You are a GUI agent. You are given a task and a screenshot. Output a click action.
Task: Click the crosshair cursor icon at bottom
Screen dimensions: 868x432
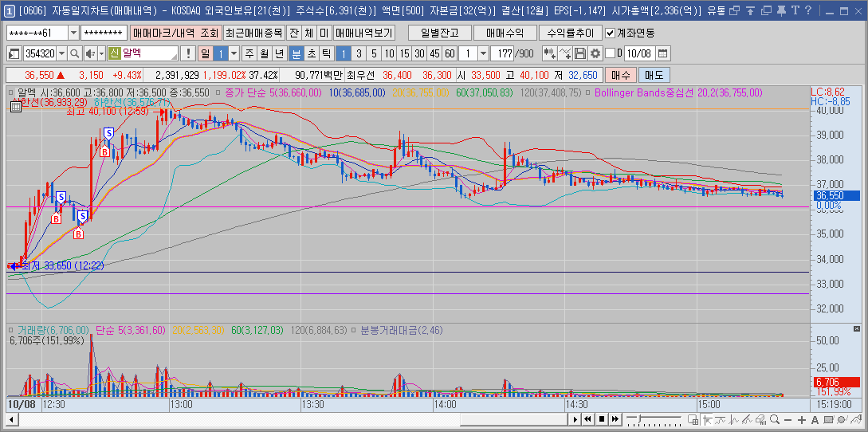pyautogui.click(x=706, y=419)
